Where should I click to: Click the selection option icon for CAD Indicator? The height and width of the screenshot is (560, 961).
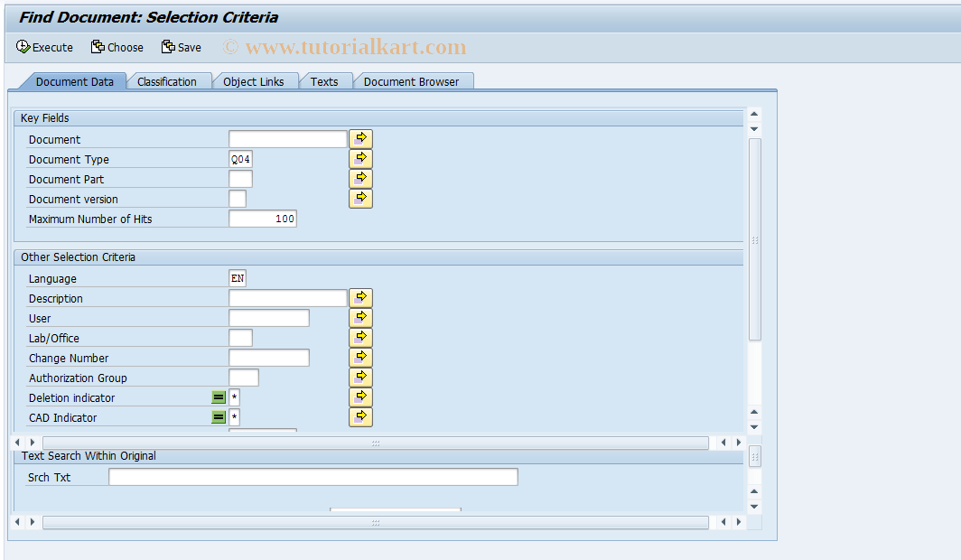tap(219, 417)
